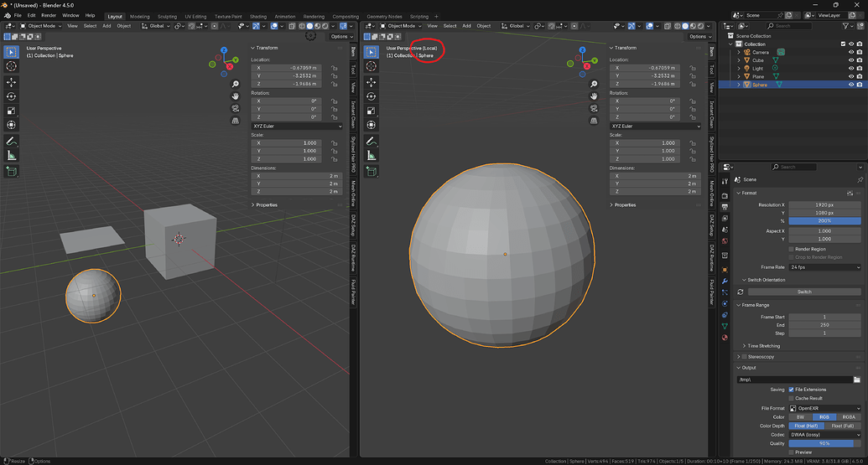This screenshot has height=465, width=868.
Task: Select the Add Cube tool in left viewport
Action: 11,172
